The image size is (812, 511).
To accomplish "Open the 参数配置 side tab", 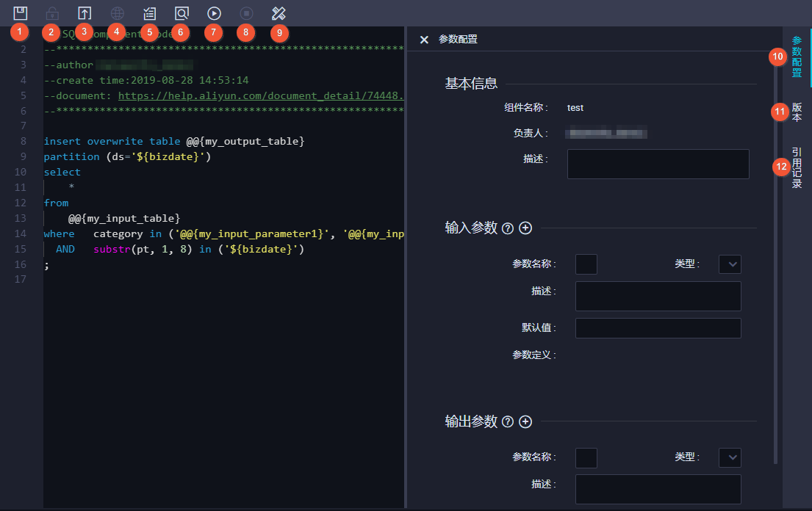I will click(797, 57).
